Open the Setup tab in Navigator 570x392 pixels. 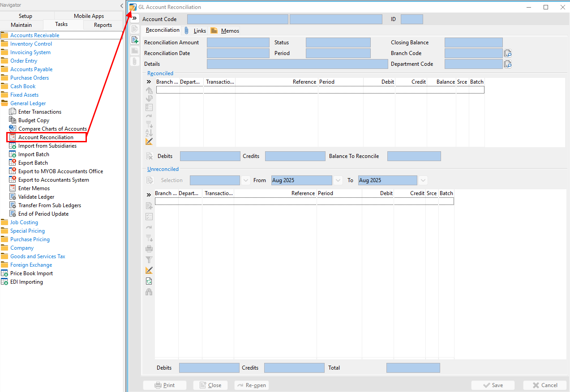tap(26, 16)
